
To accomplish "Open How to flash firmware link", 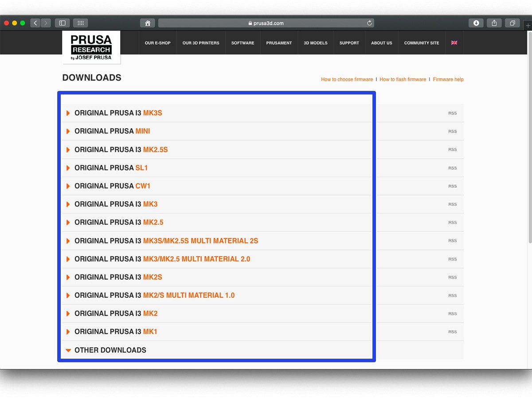I will click(403, 79).
